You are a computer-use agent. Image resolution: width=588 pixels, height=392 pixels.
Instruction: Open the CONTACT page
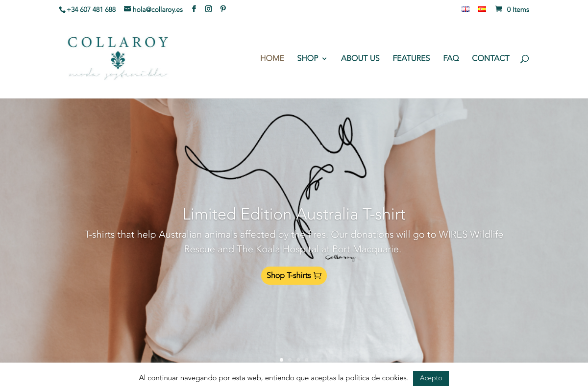(x=490, y=58)
